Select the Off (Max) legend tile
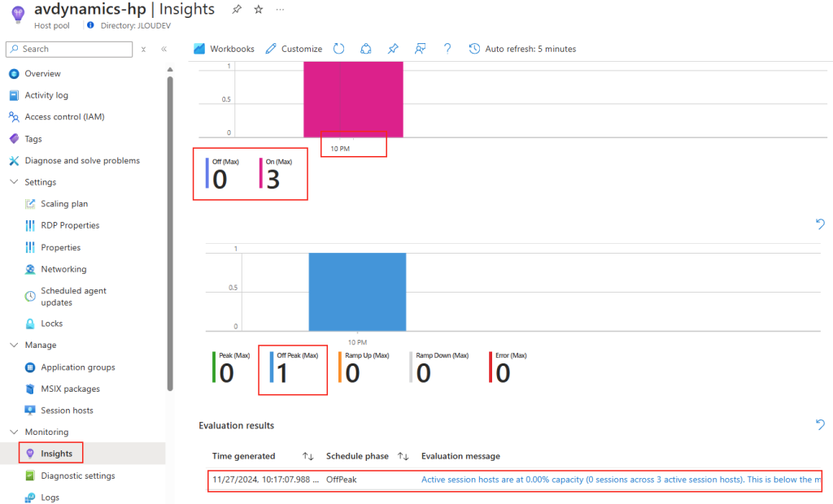The height and width of the screenshot is (504, 833). [x=223, y=174]
